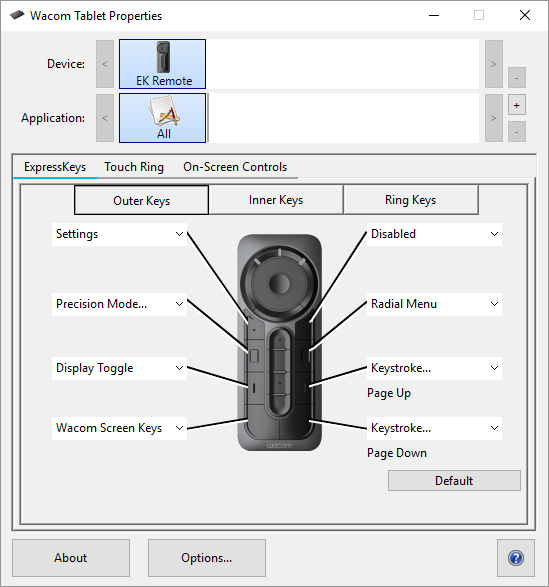Select the Outer Keys view
This screenshot has height=587, width=549.
pyautogui.click(x=142, y=200)
